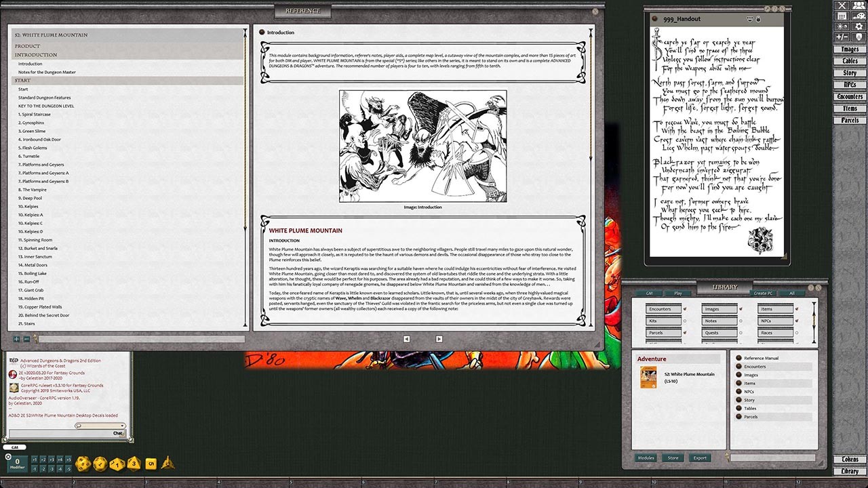868x488 pixels.
Task: Select the NPCs shortcut on the right sidebar
Action: (x=850, y=85)
